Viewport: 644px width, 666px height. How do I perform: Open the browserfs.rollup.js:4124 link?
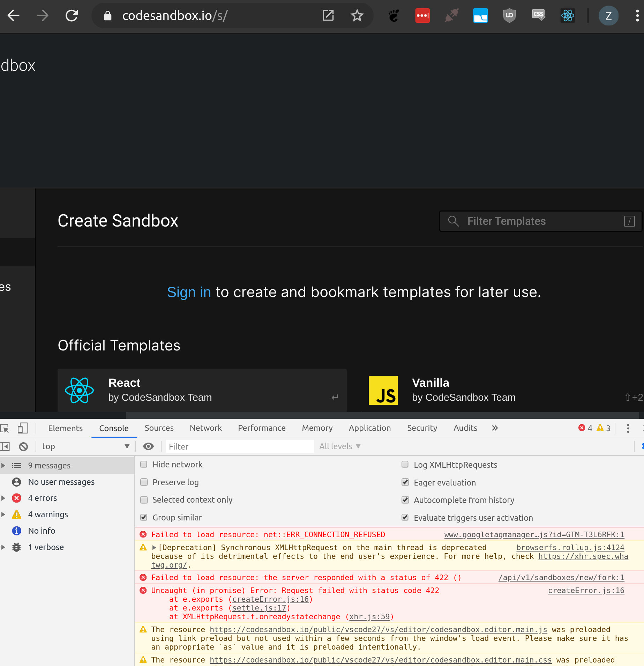570,548
